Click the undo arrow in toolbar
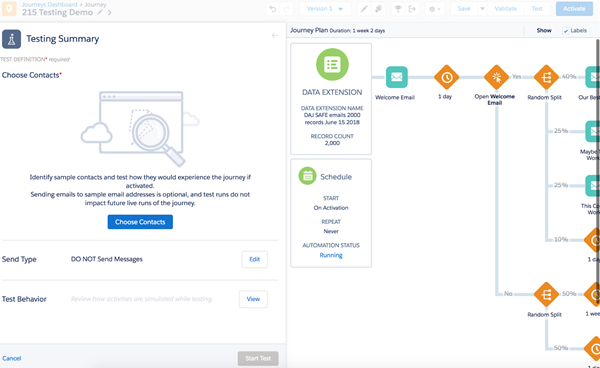 (272, 9)
